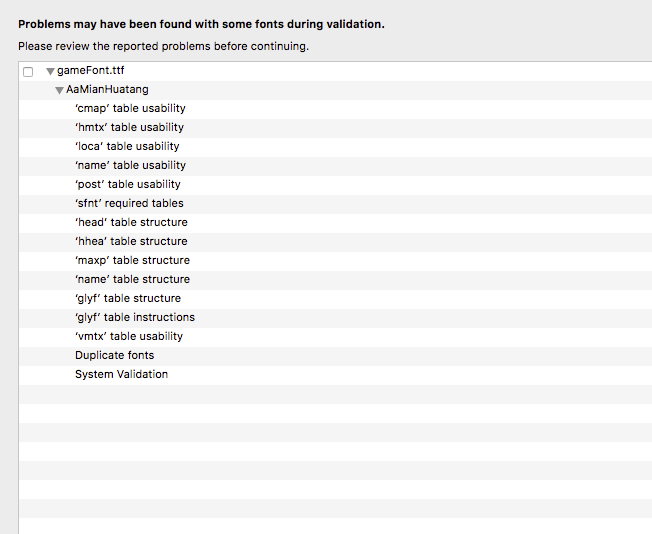Select 'glyf' table structure problem
Screen dimensions: 652x534
128,299
